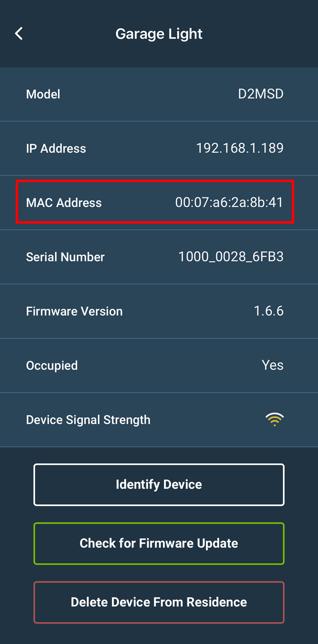This screenshot has width=318, height=644.
Task: Select the Occupied label
Action: tap(52, 366)
